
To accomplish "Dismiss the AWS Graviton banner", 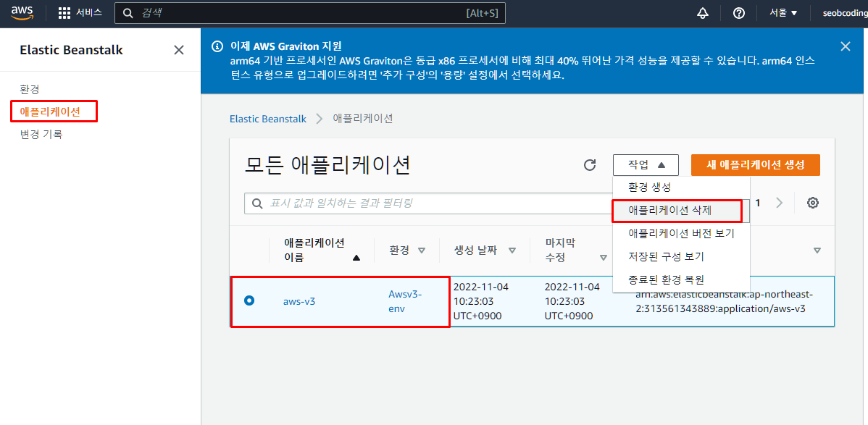I will pos(845,46).
